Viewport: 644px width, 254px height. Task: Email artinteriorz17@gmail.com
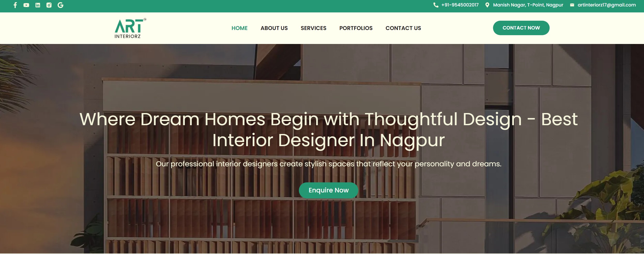click(607, 5)
